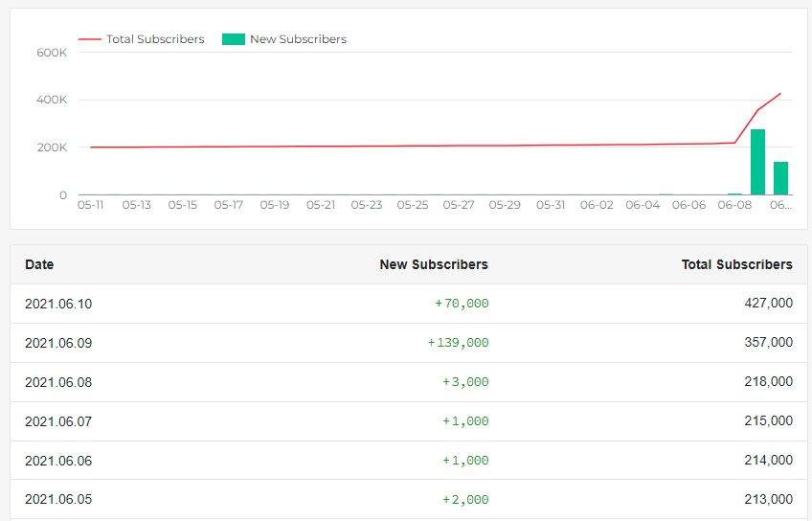812x521 pixels.
Task: Toggle New Subscribers legend series
Action: (284, 39)
